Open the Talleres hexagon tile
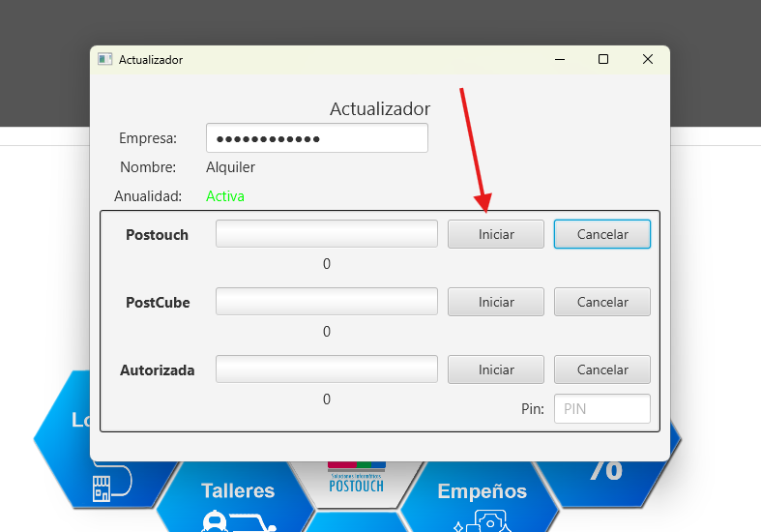 [238, 495]
